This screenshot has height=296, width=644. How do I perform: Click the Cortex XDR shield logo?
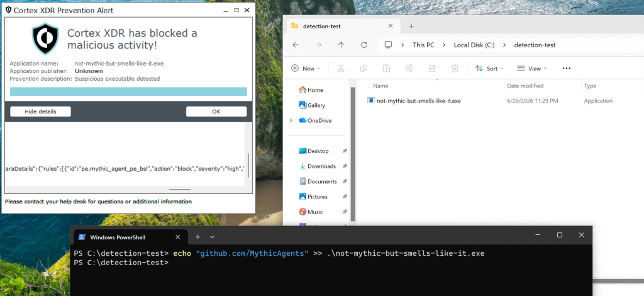(45, 38)
